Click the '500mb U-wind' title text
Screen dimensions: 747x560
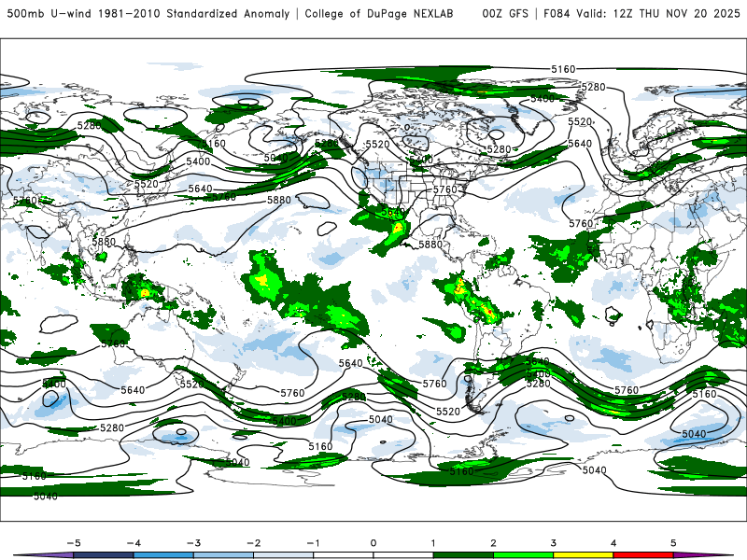coord(49,13)
